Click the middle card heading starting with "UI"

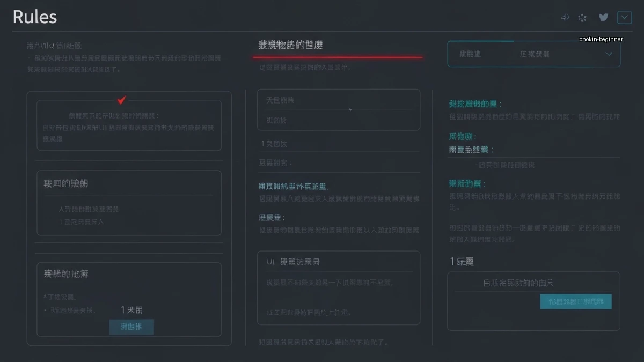(x=293, y=262)
